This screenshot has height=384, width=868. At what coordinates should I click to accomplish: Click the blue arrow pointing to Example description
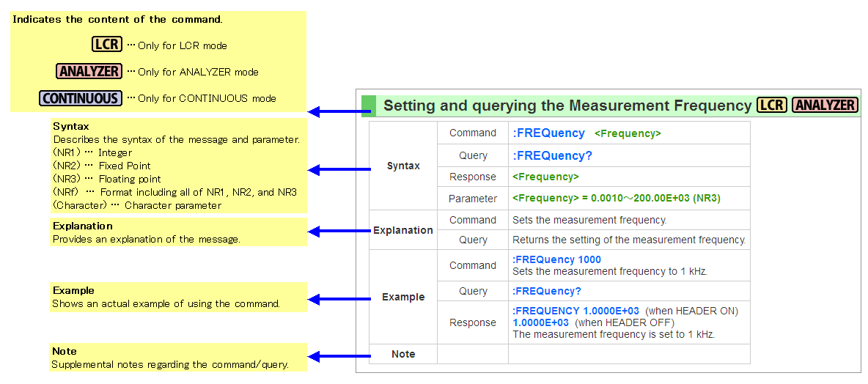(x=339, y=299)
